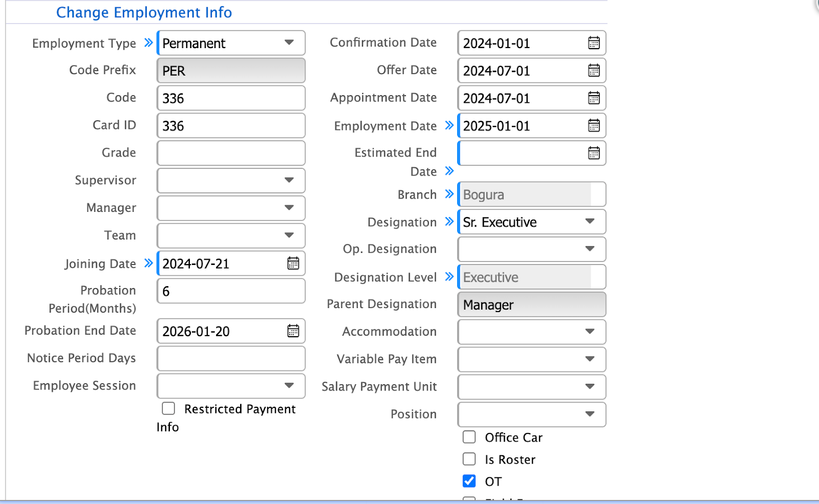
Task: Open the Team dropdown list
Action: [289, 235]
